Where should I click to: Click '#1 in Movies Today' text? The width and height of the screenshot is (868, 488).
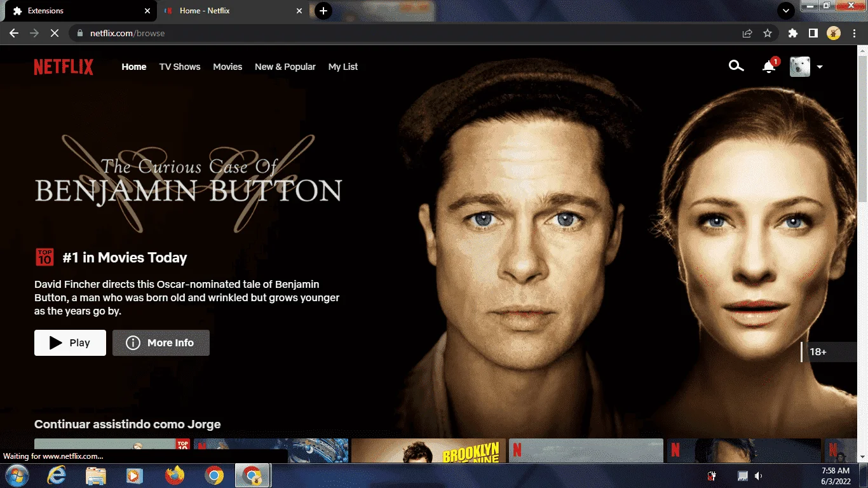pos(125,257)
